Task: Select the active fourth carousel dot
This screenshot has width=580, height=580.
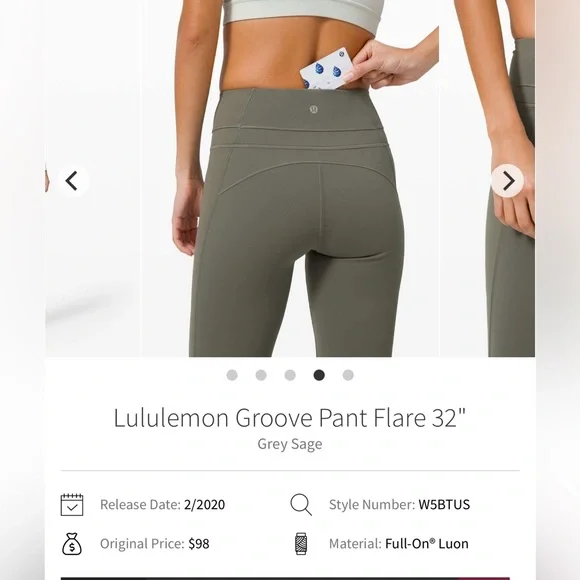Action: coord(319,375)
